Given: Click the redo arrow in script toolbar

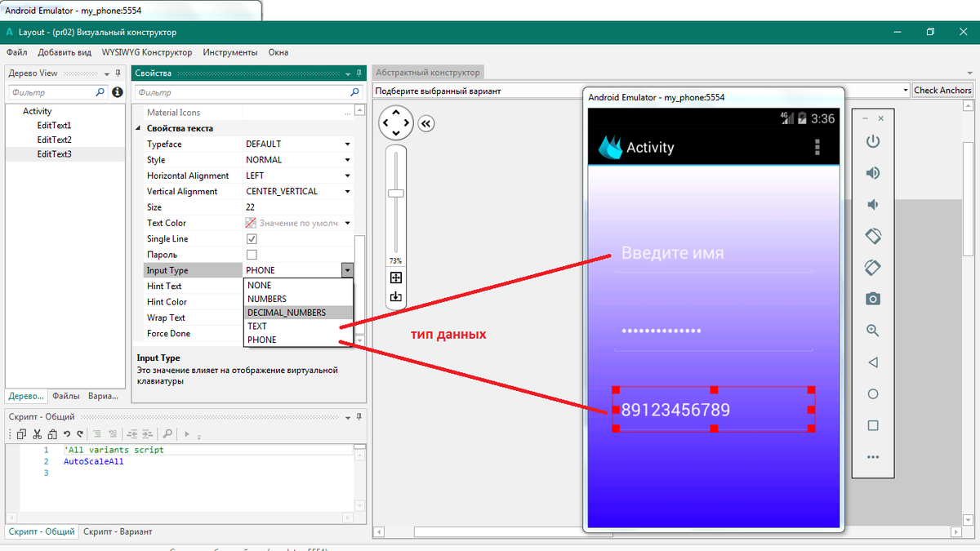Looking at the screenshot, I should [x=79, y=433].
